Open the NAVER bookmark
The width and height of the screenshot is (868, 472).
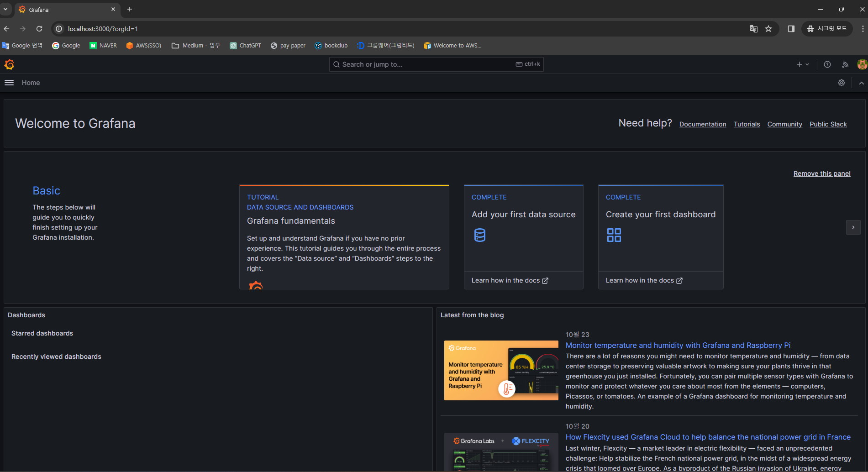[x=103, y=46]
